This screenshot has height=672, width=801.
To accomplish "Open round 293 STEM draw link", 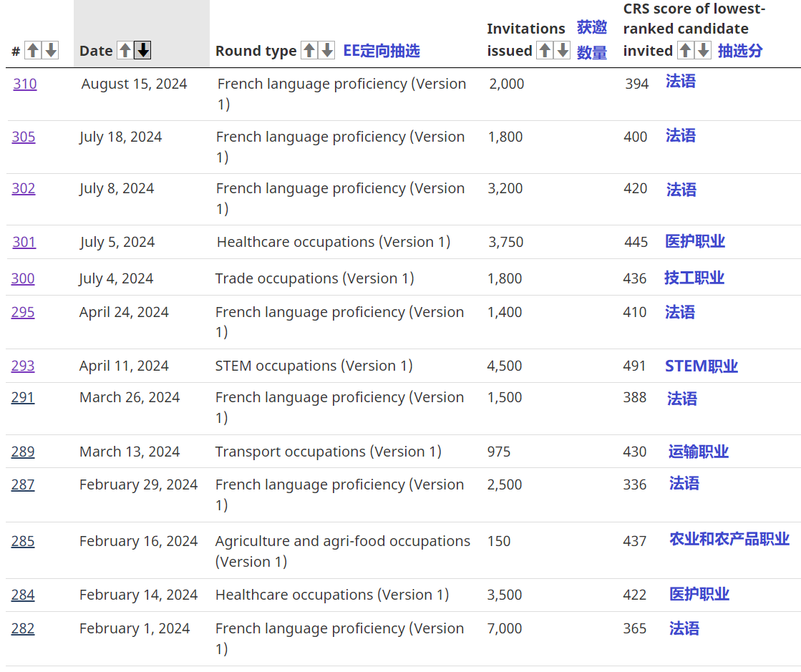I will pyautogui.click(x=23, y=366).
